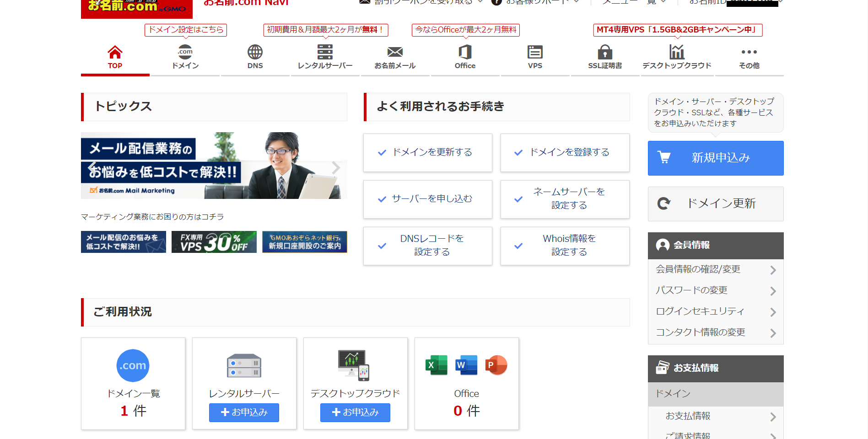Open the メニュー一覧 dropdown in header
The width and height of the screenshot is (868, 439).
click(x=634, y=2)
